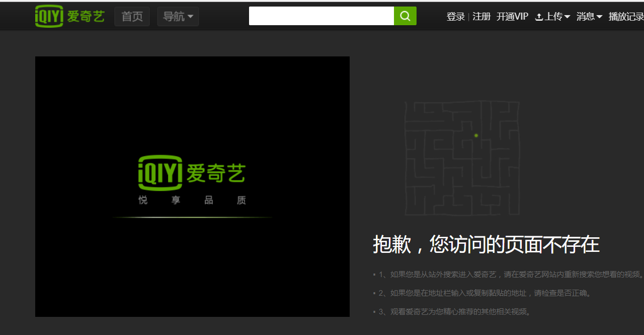Expand the 导航 navigation dropdown
644x335 pixels.
point(178,17)
